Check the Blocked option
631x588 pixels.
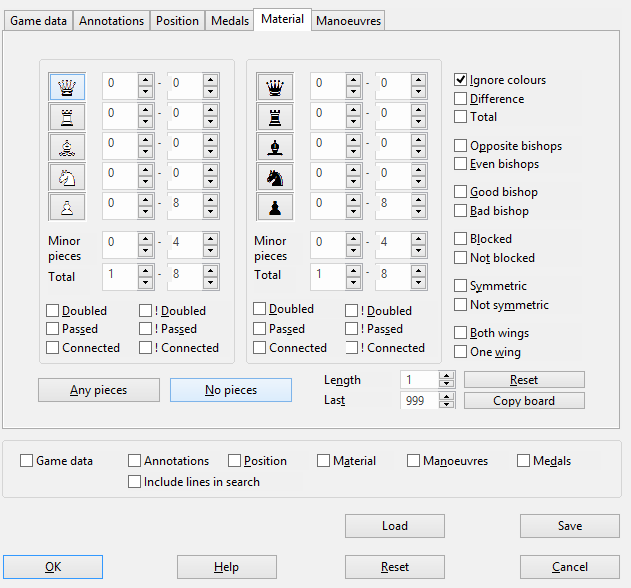pos(460,239)
